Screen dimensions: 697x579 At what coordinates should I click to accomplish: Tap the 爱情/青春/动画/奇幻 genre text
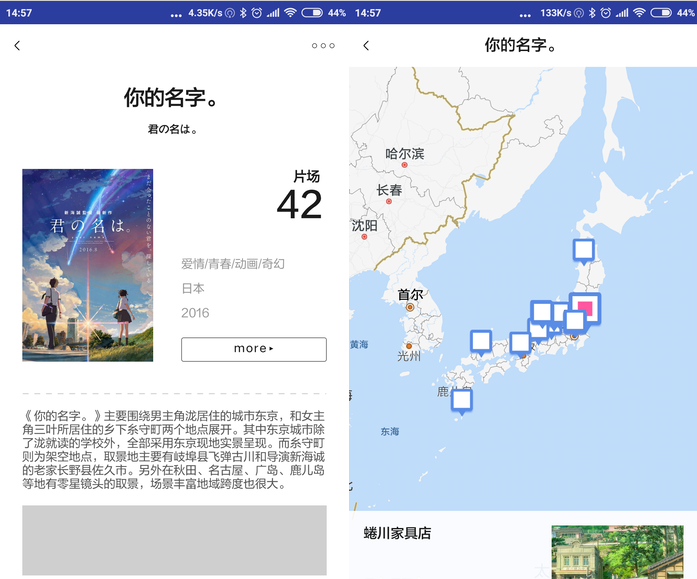click(233, 264)
